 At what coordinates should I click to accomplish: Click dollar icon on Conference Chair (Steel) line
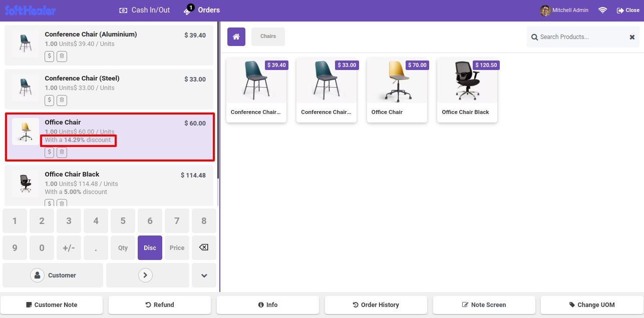pyautogui.click(x=49, y=100)
